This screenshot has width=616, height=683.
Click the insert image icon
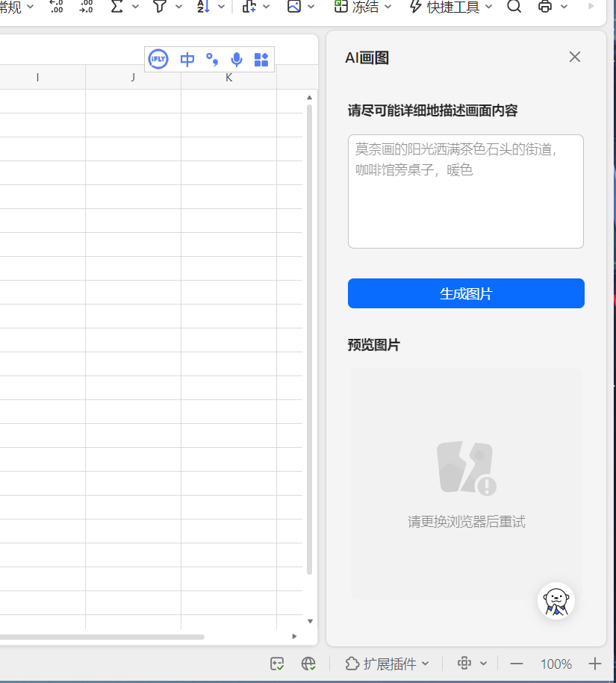[x=294, y=6]
